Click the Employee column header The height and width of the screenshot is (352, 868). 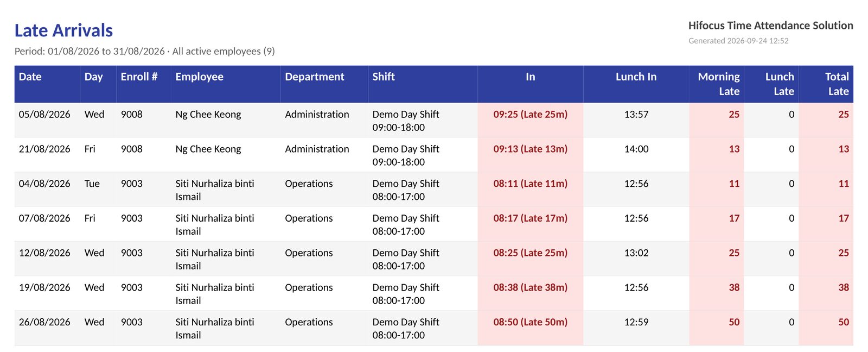tap(226, 84)
